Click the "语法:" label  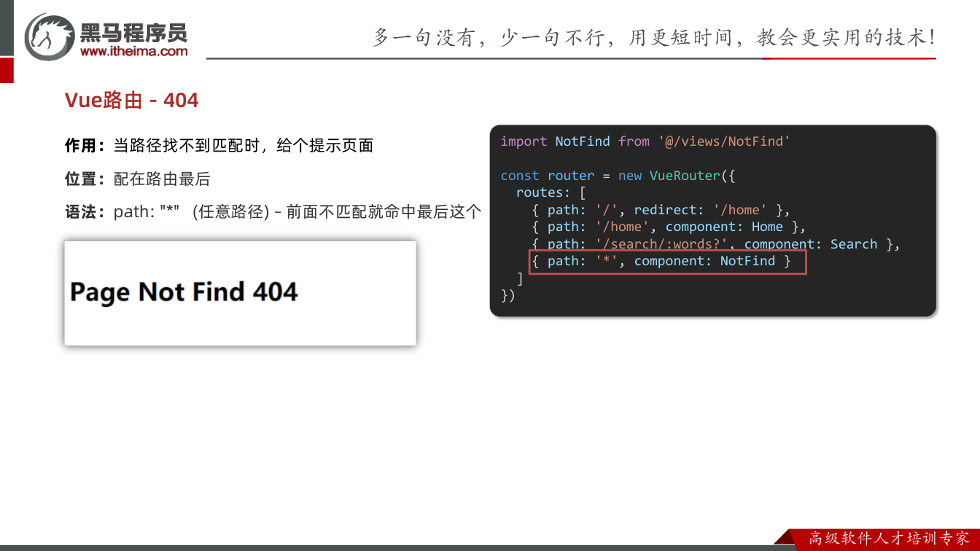click(85, 212)
